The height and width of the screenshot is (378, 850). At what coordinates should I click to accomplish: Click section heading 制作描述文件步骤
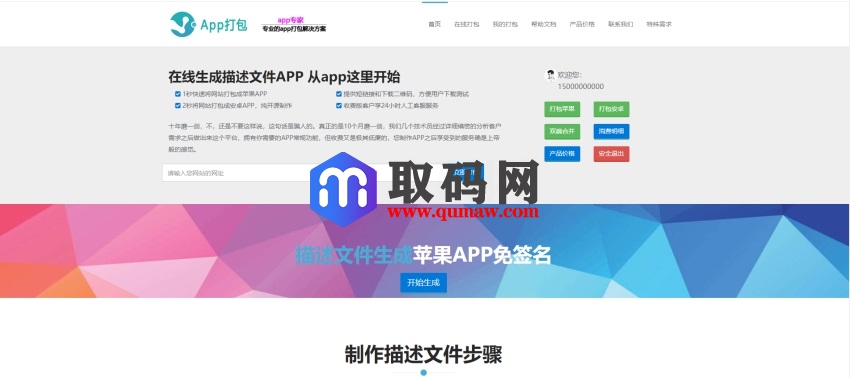pos(423,354)
